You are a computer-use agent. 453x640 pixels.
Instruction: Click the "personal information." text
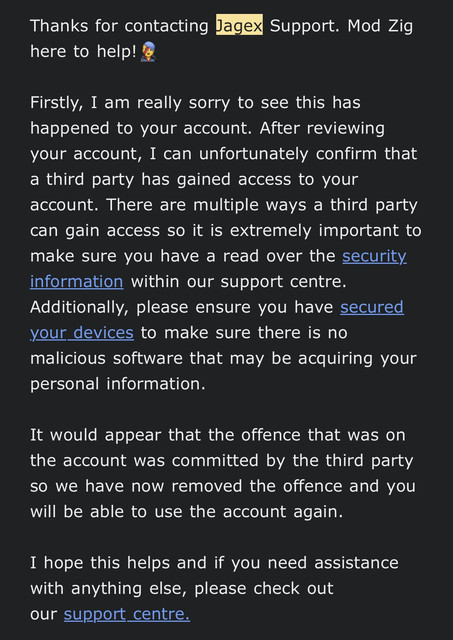[118, 384]
